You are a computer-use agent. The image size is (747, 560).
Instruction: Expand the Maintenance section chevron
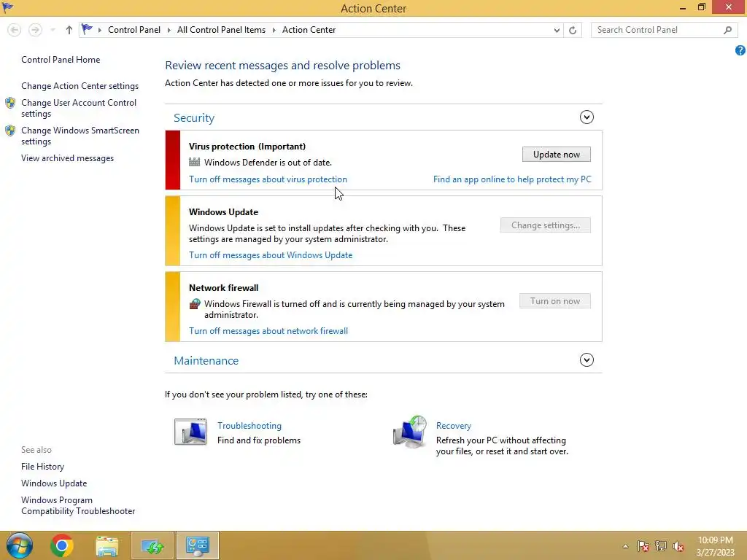tap(587, 360)
